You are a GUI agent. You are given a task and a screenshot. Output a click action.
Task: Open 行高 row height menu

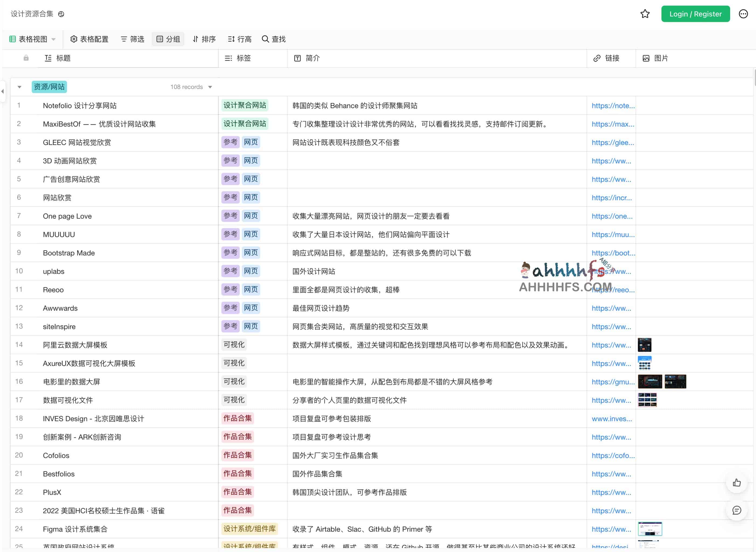click(239, 39)
